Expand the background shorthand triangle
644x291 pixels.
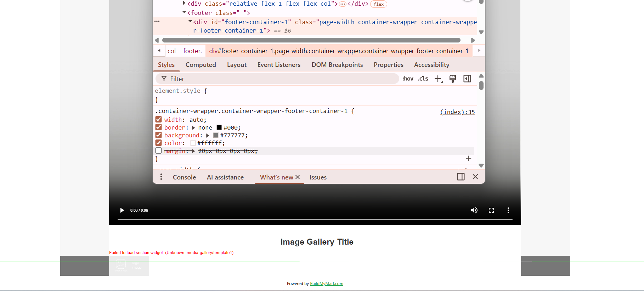pyautogui.click(x=208, y=135)
